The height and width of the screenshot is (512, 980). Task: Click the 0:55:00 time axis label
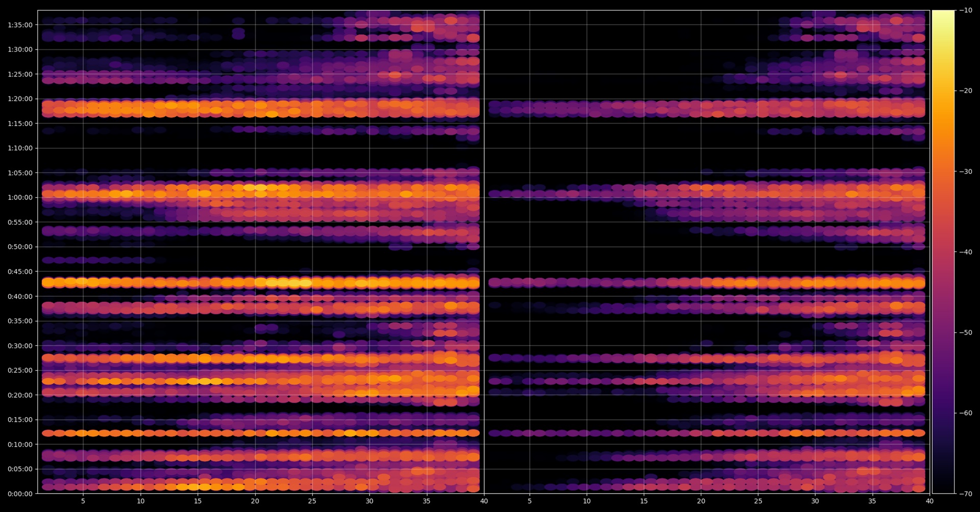pos(20,222)
